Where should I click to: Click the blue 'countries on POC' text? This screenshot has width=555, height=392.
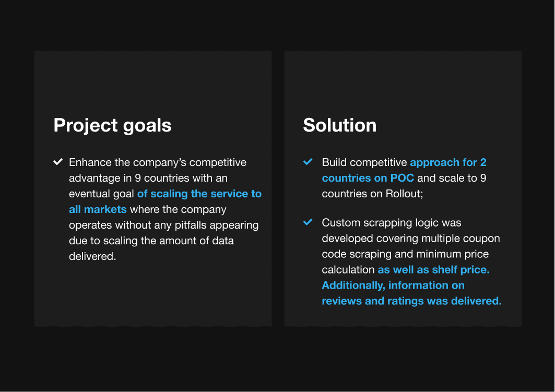368,178
